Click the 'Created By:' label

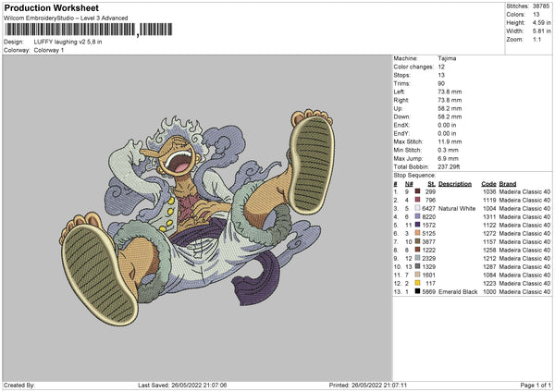[19, 385]
